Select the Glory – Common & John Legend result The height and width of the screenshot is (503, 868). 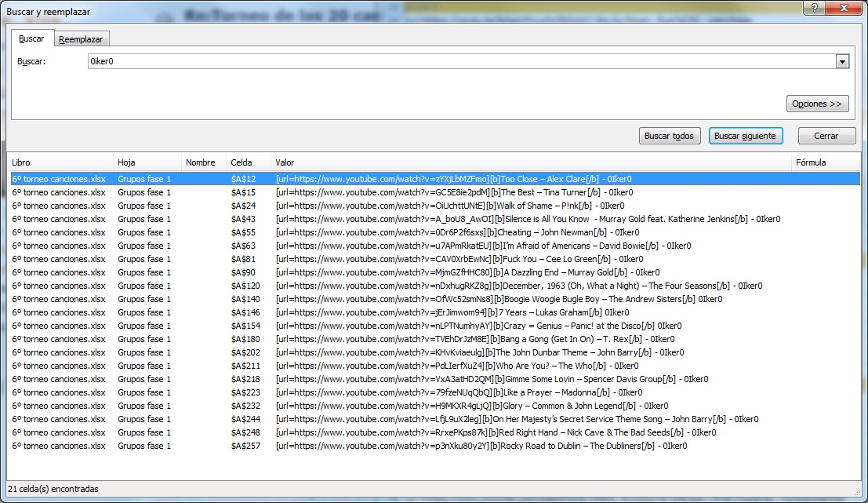click(x=435, y=406)
